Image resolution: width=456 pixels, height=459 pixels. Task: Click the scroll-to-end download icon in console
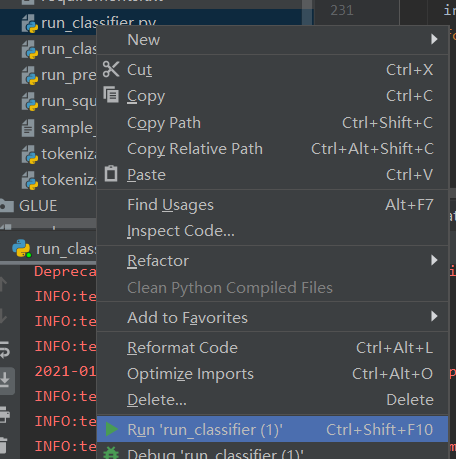click(5, 380)
